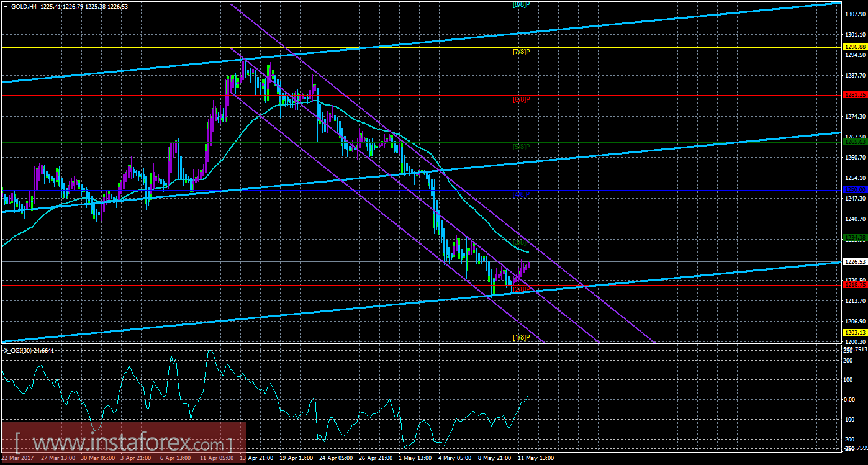Click the 24 Apr 05:00 time label
This screenshot has width=868, height=465.
[337, 458]
